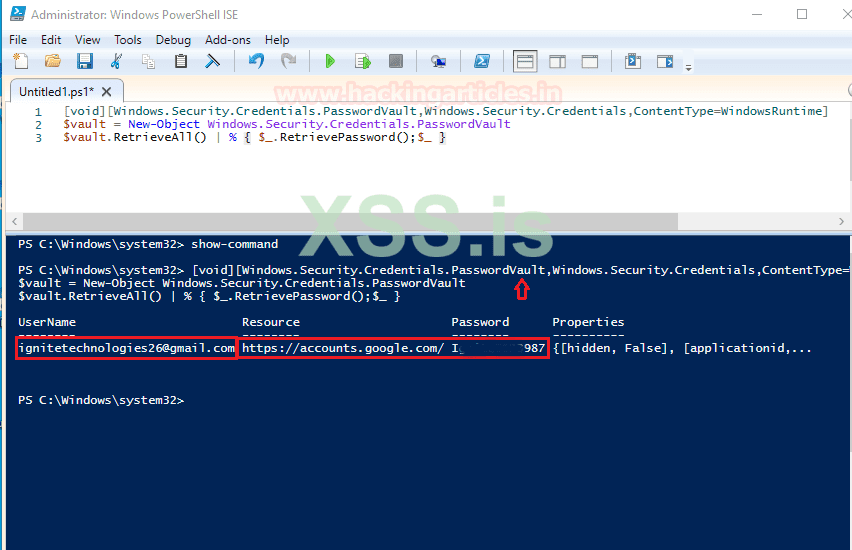Viewport: 852px width, 550px height.
Task: Show script pane maximized layout
Action: click(x=590, y=61)
